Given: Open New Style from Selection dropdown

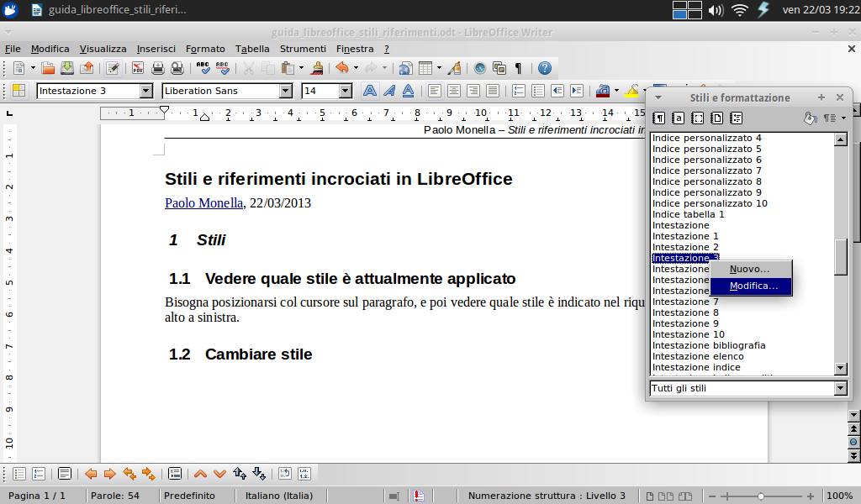Looking at the screenshot, I should pyautogui.click(x=843, y=118).
